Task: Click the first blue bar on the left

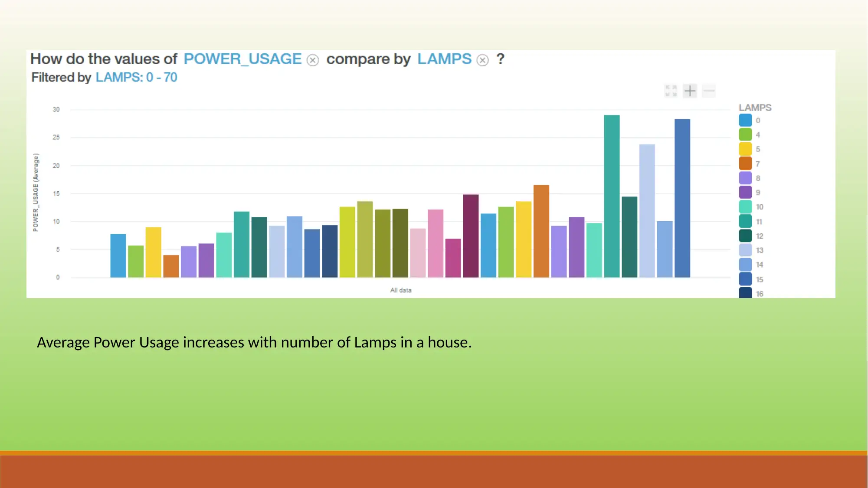Action: point(118,255)
